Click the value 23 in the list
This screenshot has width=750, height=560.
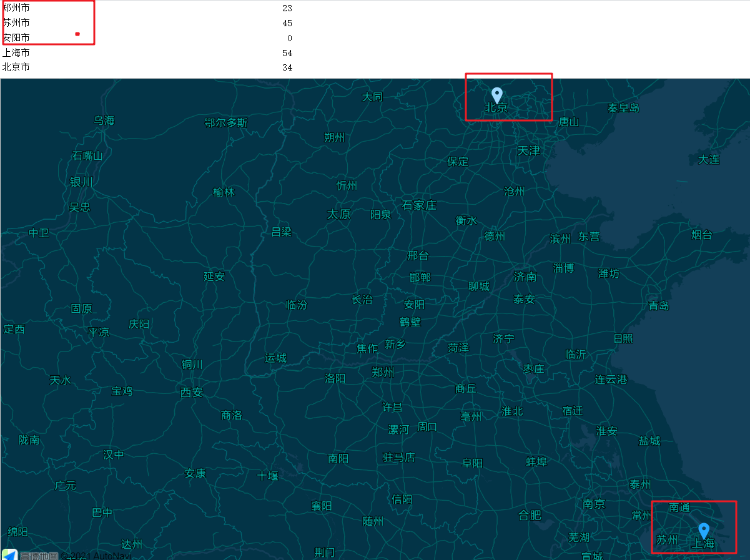coord(287,8)
